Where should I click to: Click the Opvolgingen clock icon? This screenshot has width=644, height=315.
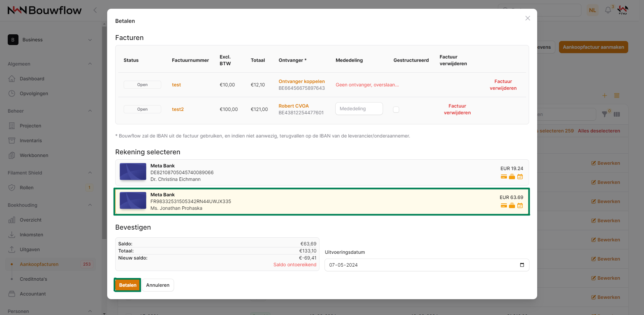tap(12, 93)
